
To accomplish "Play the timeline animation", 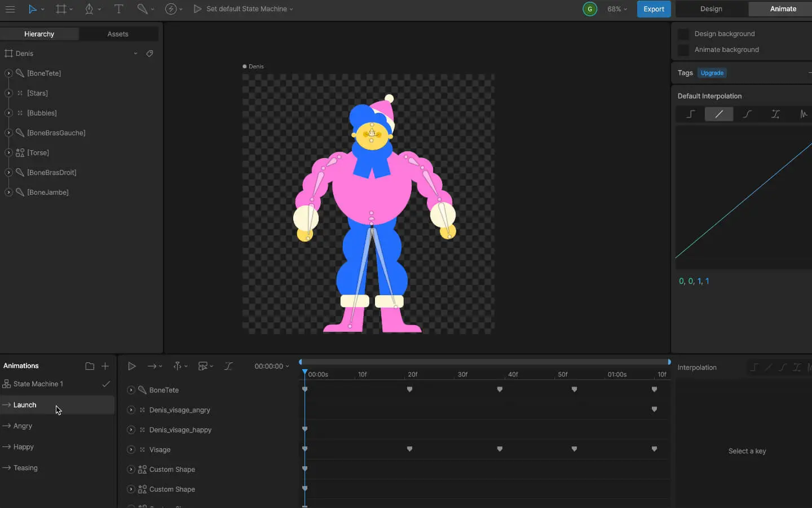I will [x=131, y=366].
